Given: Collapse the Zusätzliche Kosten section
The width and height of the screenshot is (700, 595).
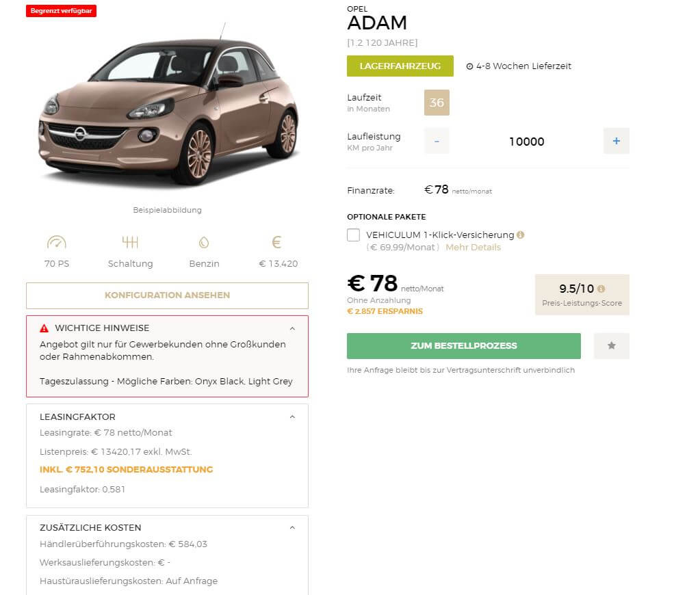Looking at the screenshot, I should [x=292, y=527].
